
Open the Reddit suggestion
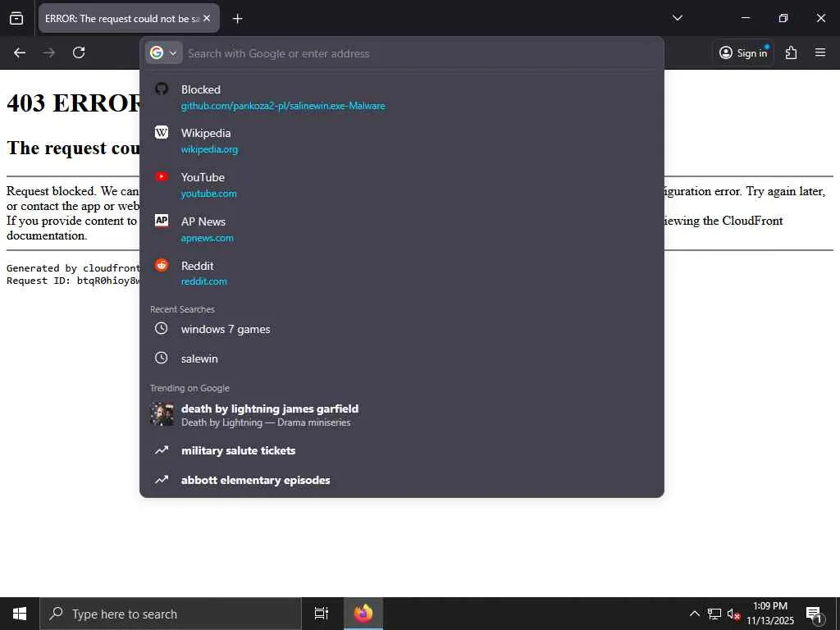pos(402,273)
